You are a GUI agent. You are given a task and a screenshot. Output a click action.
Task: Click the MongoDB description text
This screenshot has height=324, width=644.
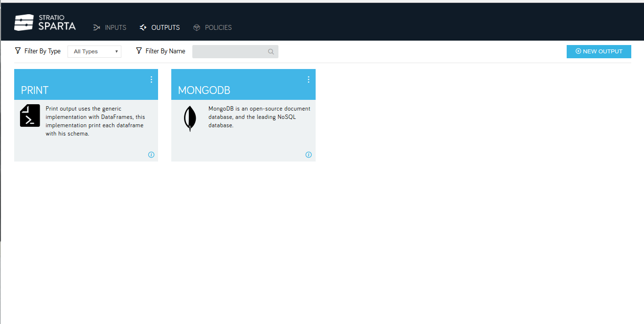tap(259, 117)
